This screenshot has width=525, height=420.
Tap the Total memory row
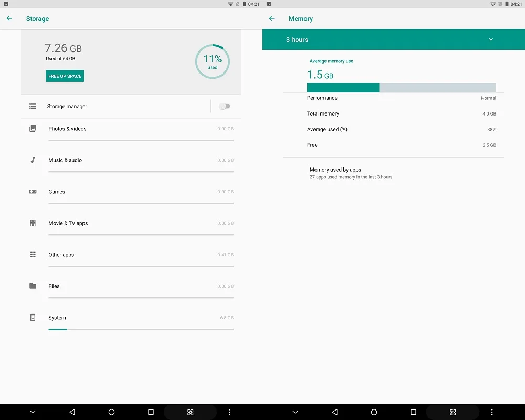click(x=402, y=113)
